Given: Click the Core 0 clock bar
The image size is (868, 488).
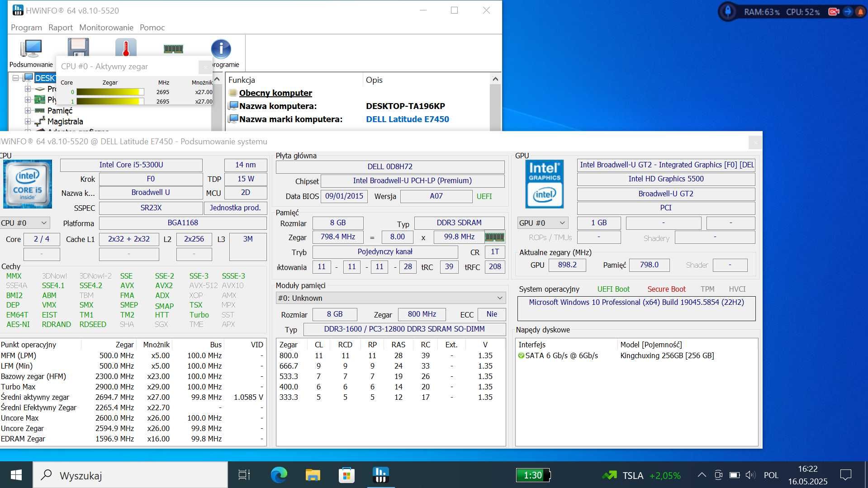Looking at the screenshot, I should pyautogui.click(x=110, y=92).
